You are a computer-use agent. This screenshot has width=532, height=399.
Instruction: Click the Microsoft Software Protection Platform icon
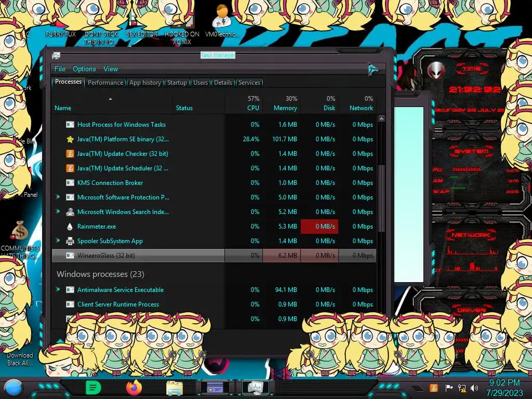pos(70,197)
